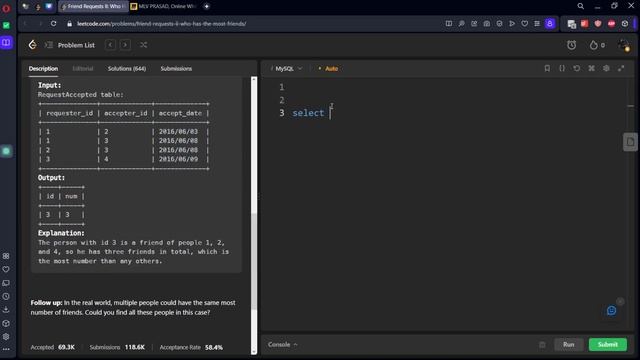This screenshot has width=640, height=360.
Task: Open the purple sidebar panel icon
Action: (6, 42)
